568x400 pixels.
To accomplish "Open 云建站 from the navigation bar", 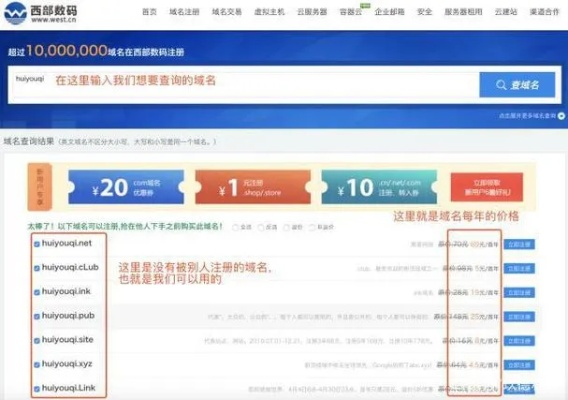I will 506,12.
